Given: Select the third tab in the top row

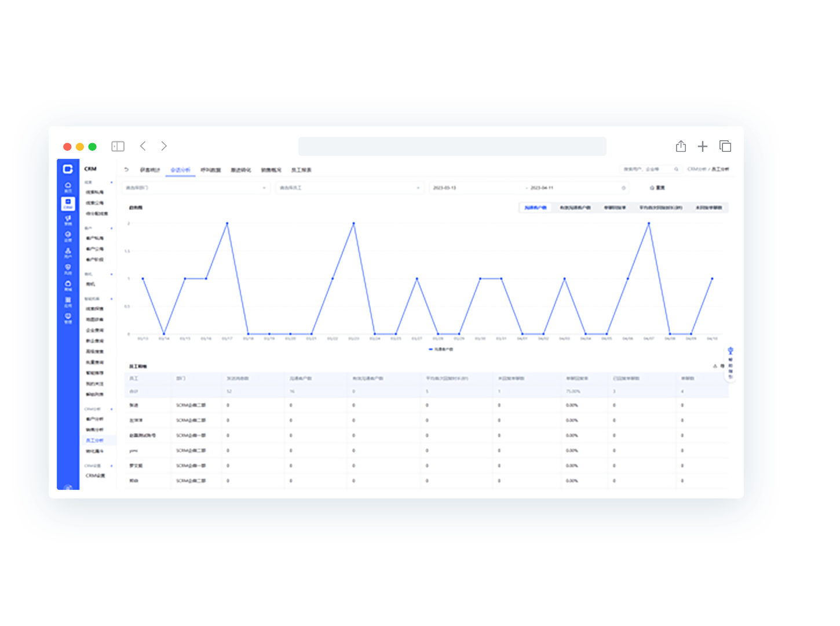Looking at the screenshot, I should tap(211, 170).
